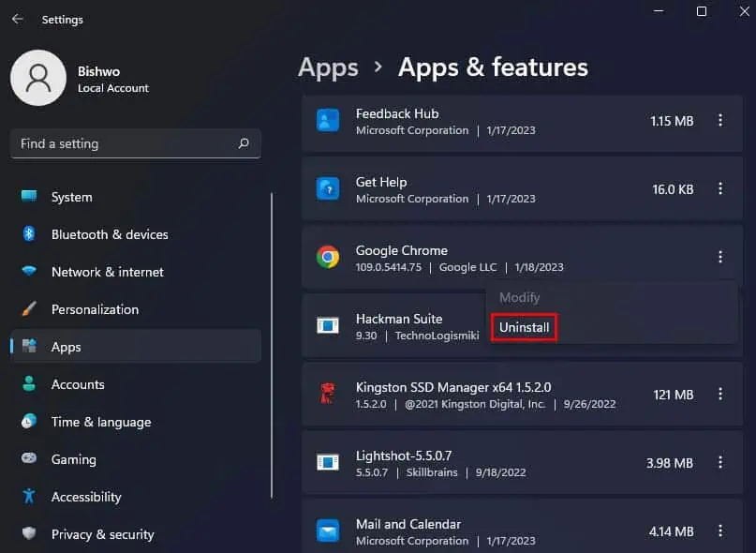Click the 121 MB size value
The height and width of the screenshot is (553, 756).
coord(673,395)
